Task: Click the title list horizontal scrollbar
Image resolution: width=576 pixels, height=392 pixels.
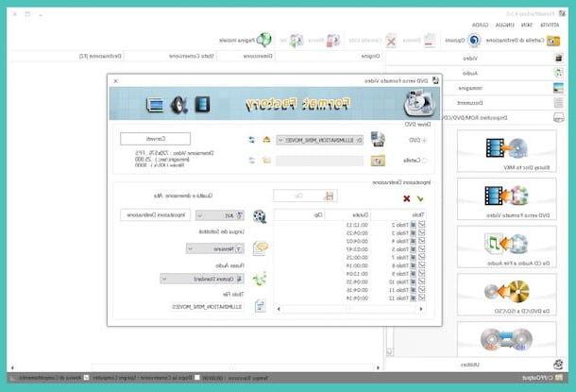Action: pos(349,309)
